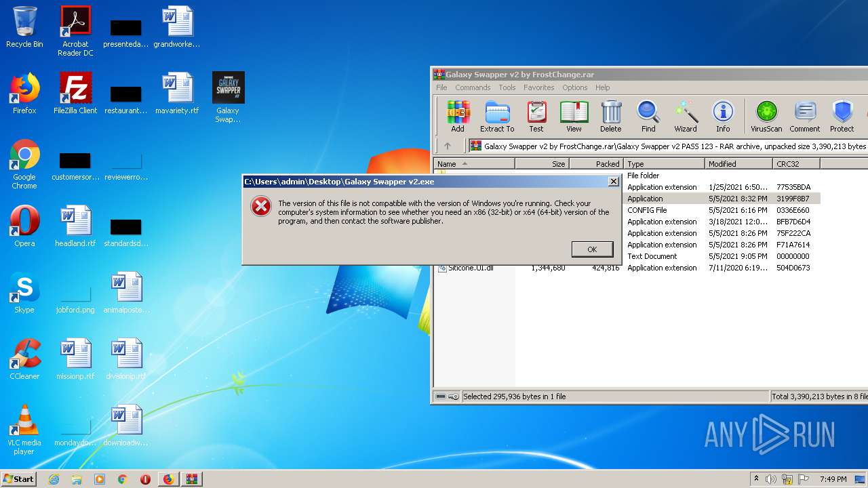Screen dimensions: 868x488
Task: Click the WinRAR archive path address field
Action: point(668,146)
